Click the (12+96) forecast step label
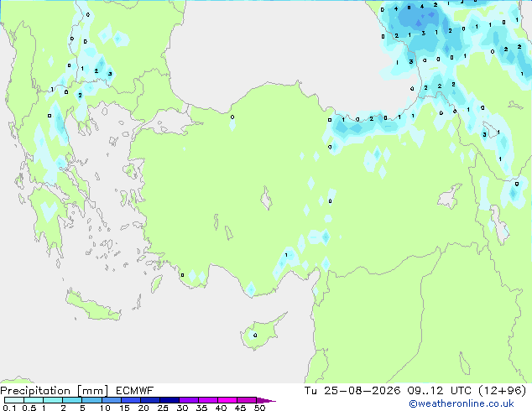The width and height of the screenshot is (532, 411). tap(502, 391)
